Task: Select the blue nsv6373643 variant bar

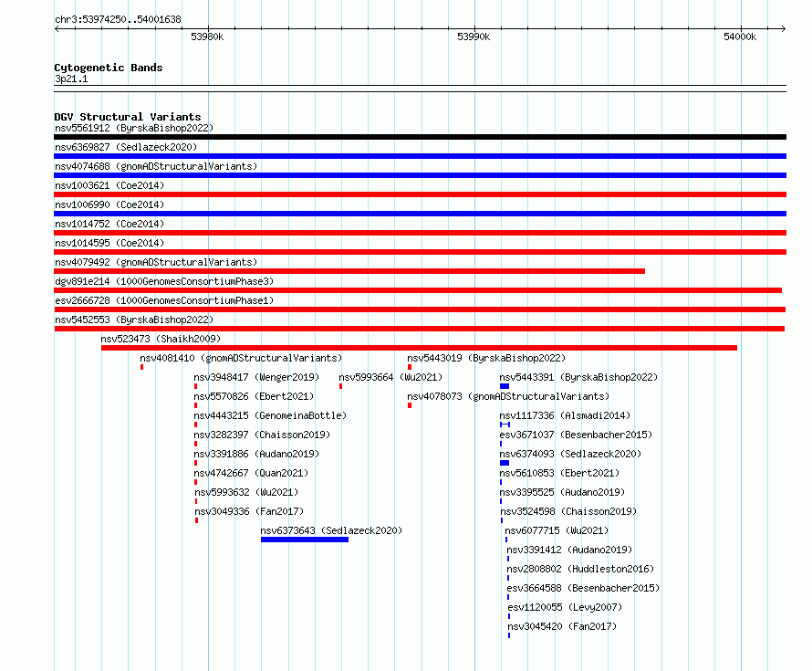Action: (x=305, y=540)
